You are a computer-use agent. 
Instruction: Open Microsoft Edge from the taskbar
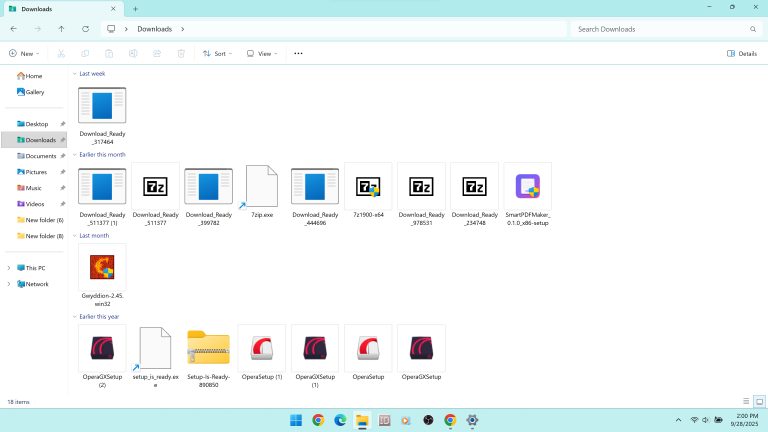[340, 420]
